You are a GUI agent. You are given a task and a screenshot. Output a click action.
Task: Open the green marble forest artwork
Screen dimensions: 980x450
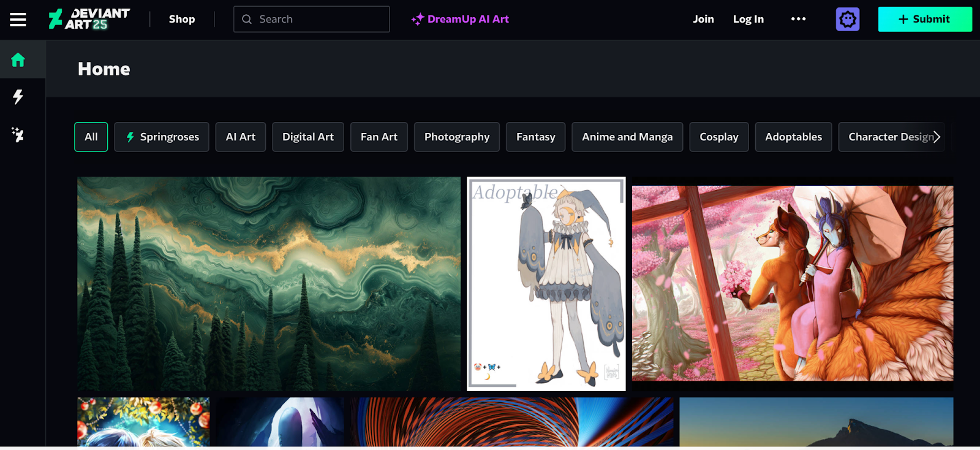click(269, 284)
